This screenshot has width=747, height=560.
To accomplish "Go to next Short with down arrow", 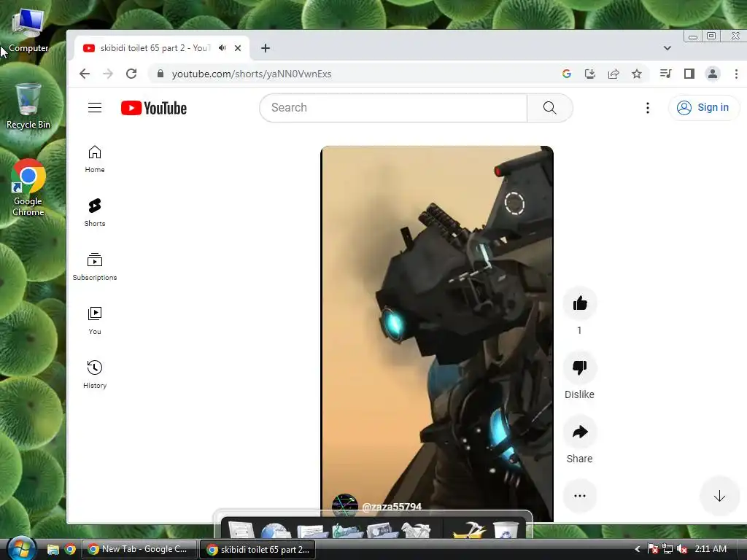I will pyautogui.click(x=719, y=496).
